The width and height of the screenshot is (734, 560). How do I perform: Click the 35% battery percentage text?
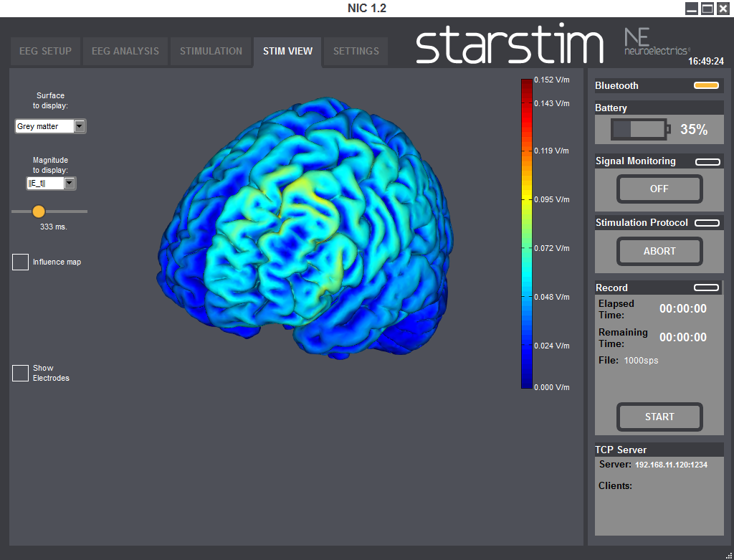[x=694, y=130]
